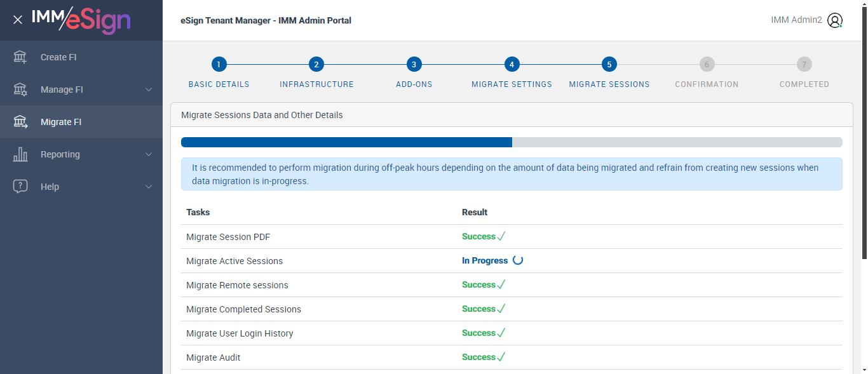Go to step 3 circle
The image size is (868, 374).
tap(414, 64)
